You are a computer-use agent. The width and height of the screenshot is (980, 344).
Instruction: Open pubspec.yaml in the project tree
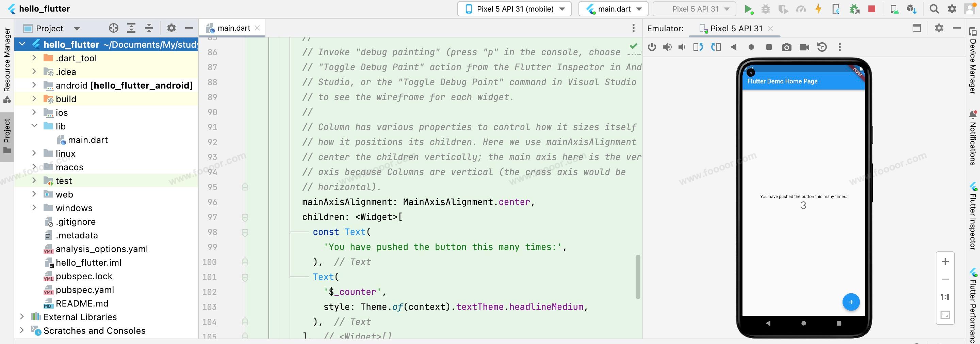point(84,290)
